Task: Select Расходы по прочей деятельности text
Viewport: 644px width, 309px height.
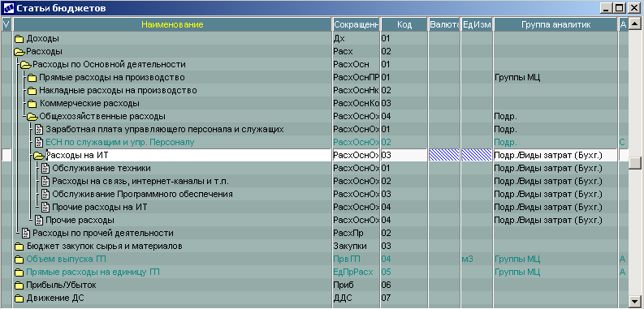Action: point(102,233)
